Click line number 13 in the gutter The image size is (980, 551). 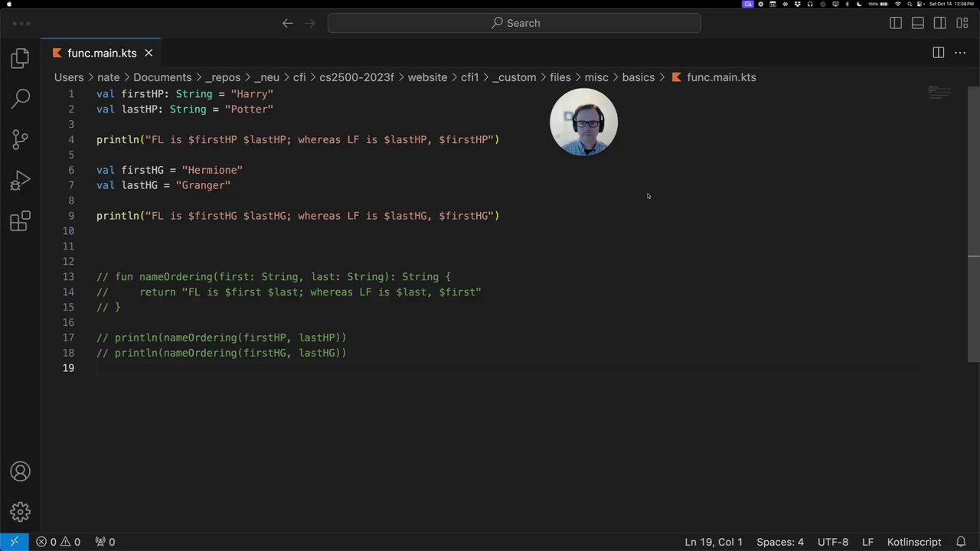[x=68, y=277]
